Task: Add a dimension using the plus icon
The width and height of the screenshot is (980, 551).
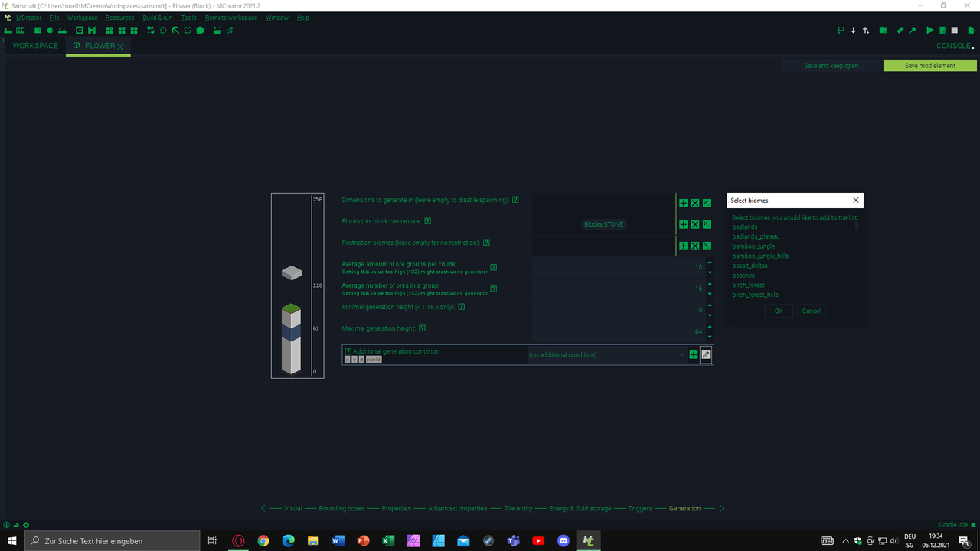Action: coord(683,204)
